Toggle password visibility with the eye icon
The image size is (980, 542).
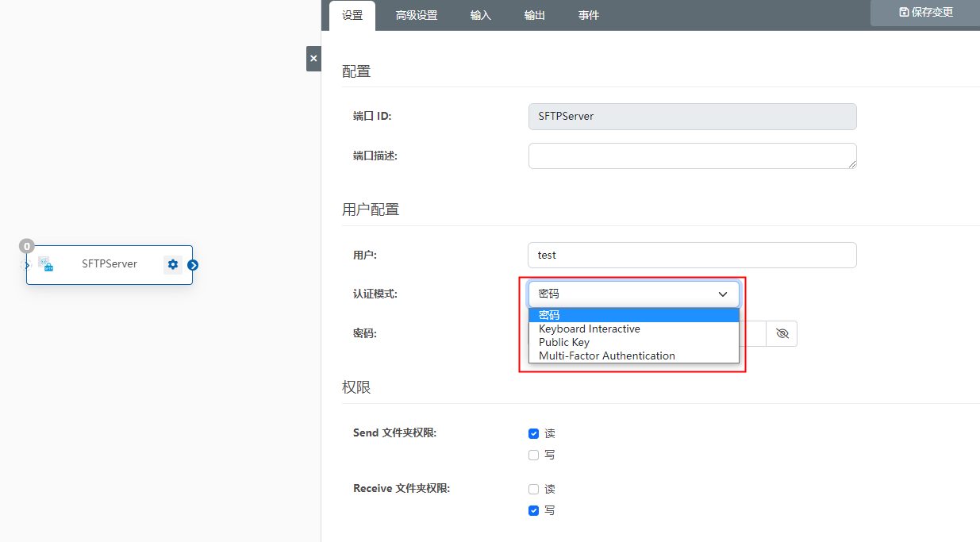(x=782, y=334)
